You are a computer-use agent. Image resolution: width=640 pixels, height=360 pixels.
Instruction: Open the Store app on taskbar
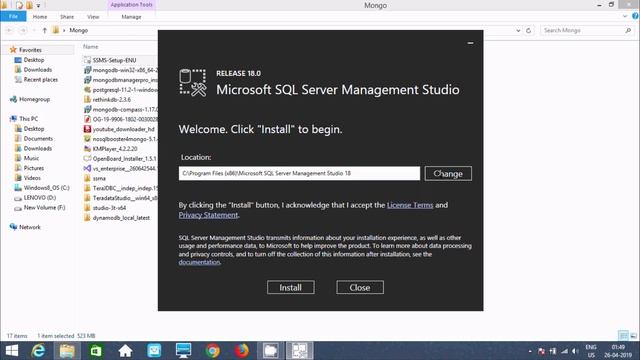96,351
